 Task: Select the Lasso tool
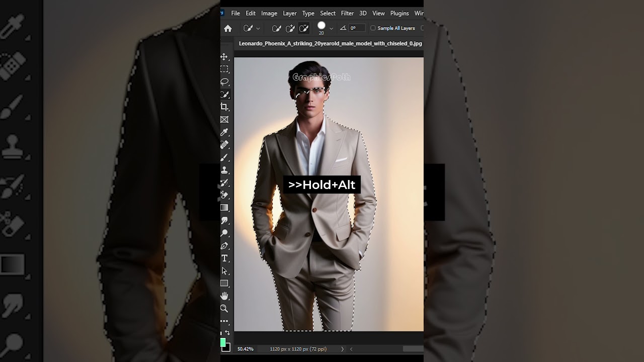tap(224, 82)
